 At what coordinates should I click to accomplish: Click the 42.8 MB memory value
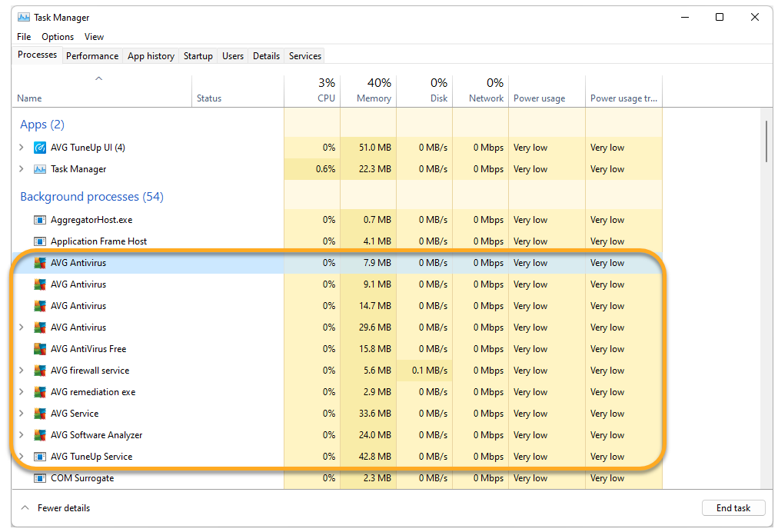375,457
